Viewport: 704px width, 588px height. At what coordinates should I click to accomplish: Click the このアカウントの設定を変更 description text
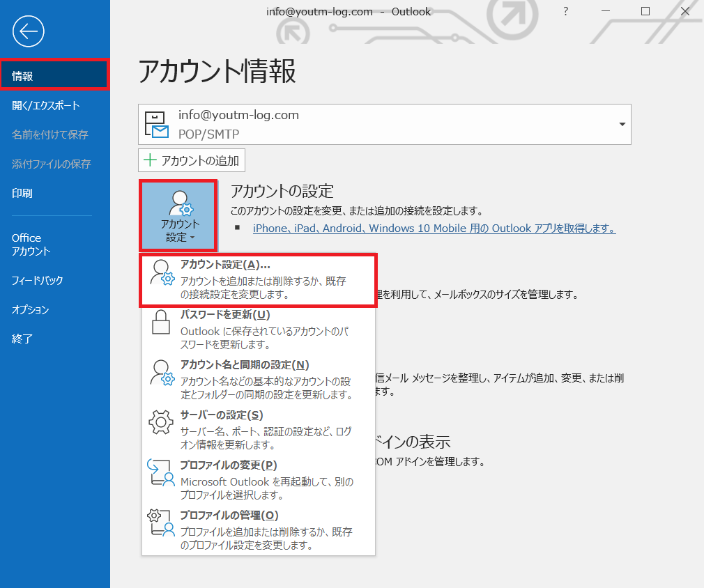tap(357, 210)
